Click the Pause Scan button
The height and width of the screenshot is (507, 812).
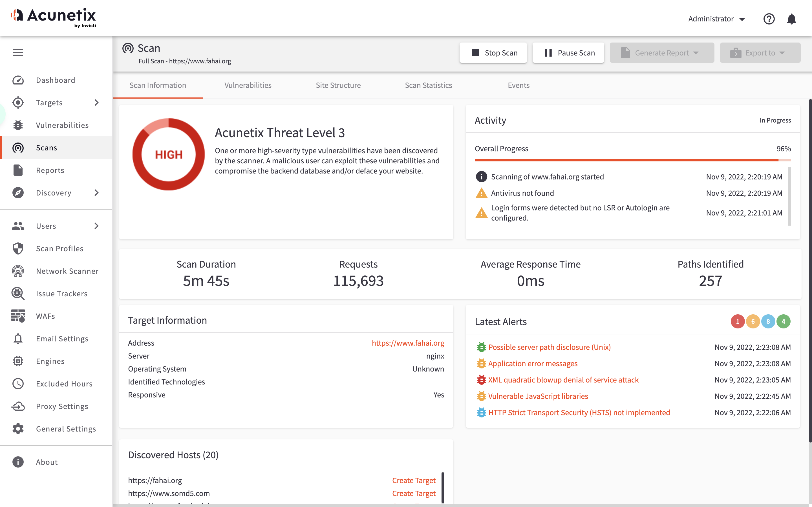568,53
